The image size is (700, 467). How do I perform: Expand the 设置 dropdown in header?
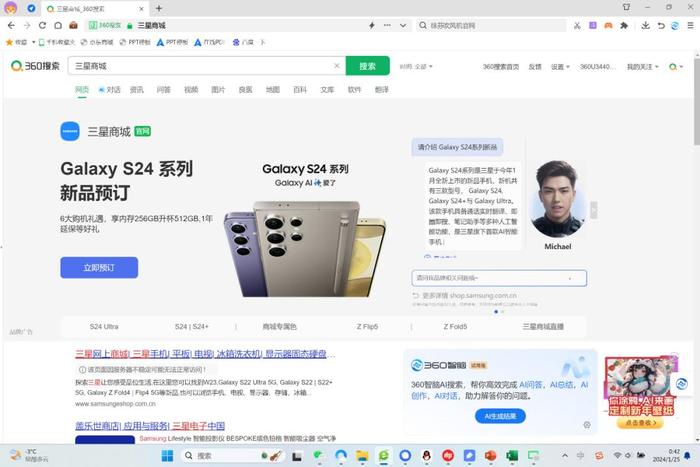[560, 67]
